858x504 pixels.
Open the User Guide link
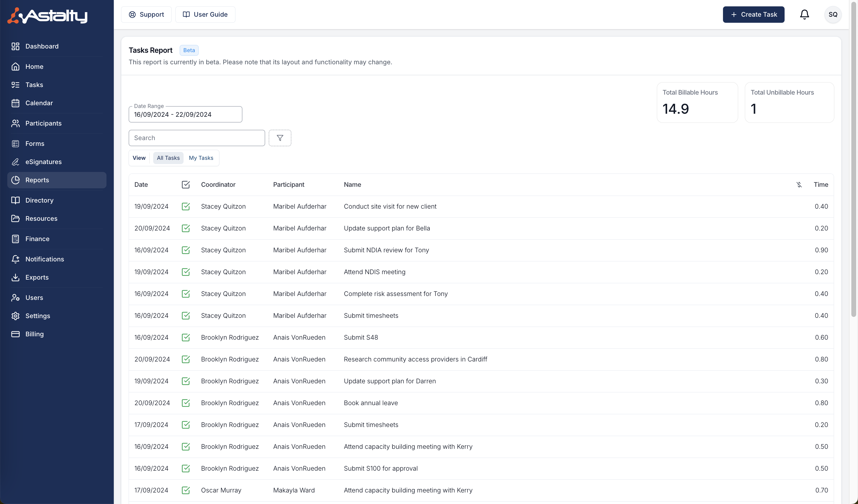click(x=205, y=14)
